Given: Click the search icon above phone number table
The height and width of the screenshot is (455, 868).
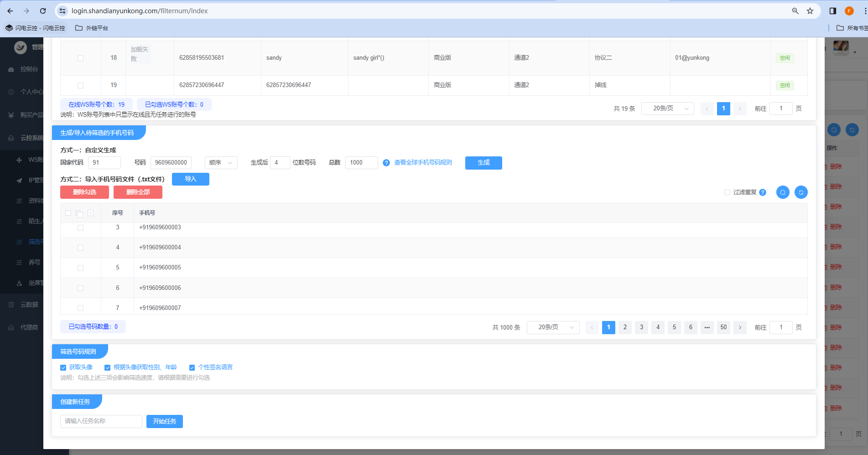Looking at the screenshot, I should pyautogui.click(x=783, y=192).
